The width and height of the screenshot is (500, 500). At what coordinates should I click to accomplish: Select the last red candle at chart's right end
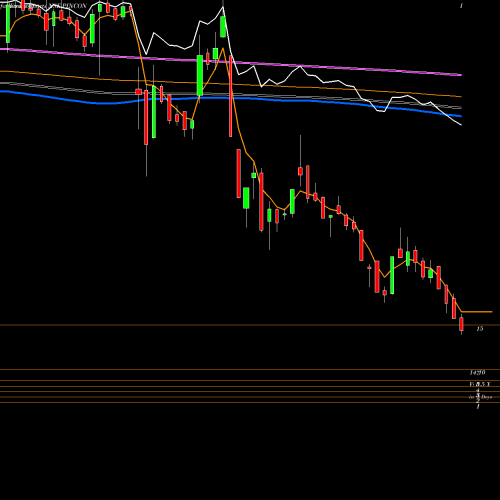click(x=462, y=324)
